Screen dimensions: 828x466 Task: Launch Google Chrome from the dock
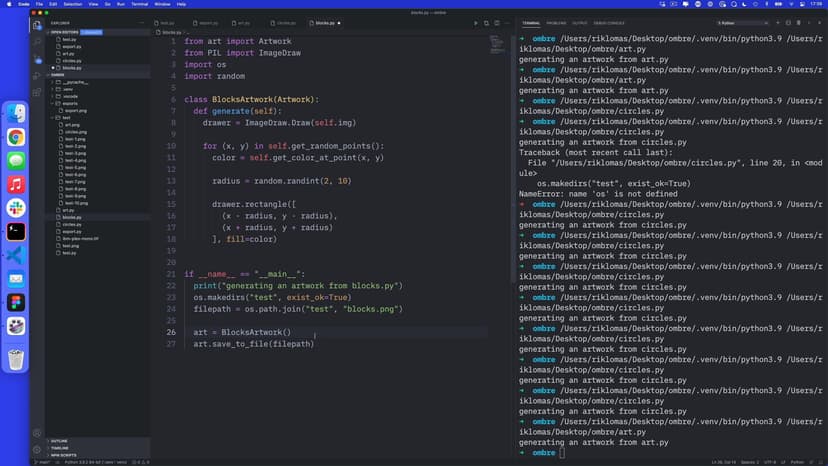pyautogui.click(x=16, y=138)
